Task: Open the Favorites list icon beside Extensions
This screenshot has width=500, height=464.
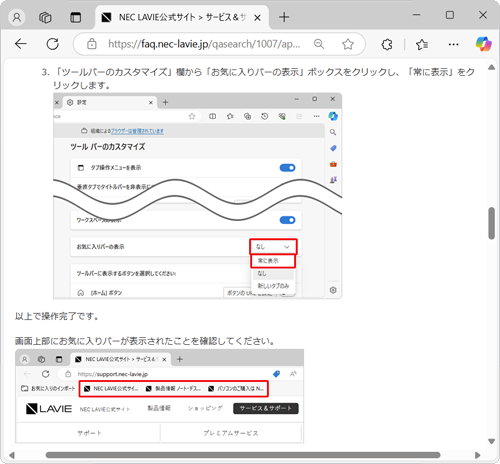Action: [x=422, y=44]
